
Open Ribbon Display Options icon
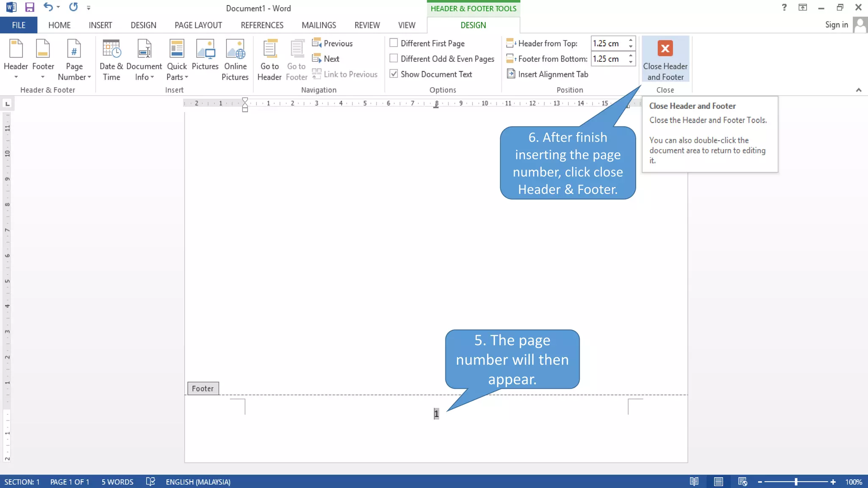(803, 7)
